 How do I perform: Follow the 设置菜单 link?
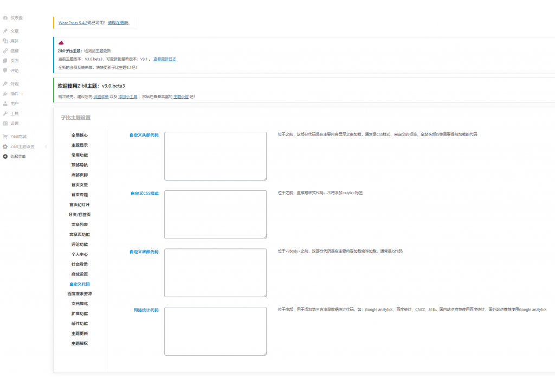[x=101, y=97]
